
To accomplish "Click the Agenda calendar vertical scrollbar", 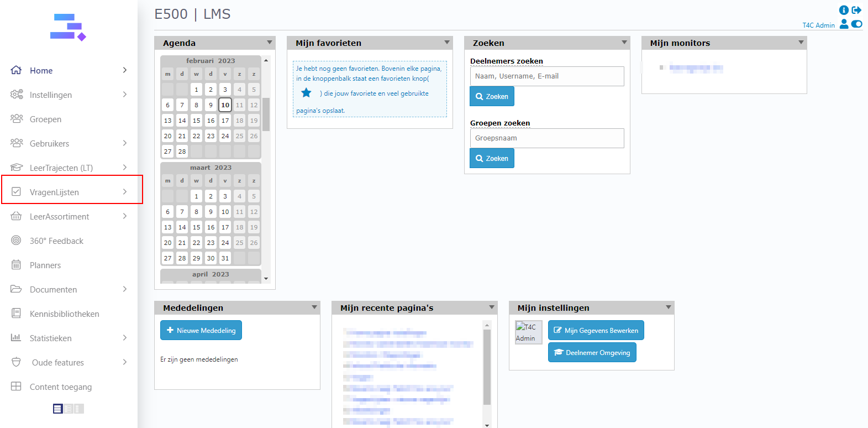I will [266, 114].
